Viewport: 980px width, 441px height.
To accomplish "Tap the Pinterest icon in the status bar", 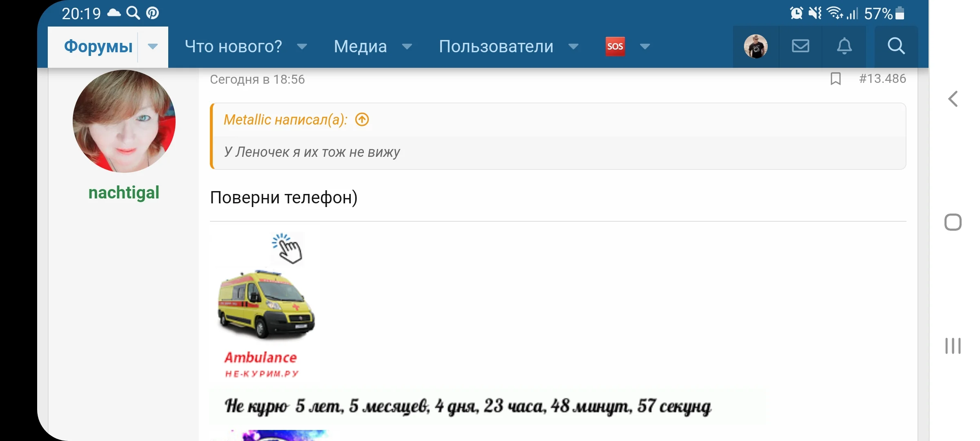I will [152, 13].
